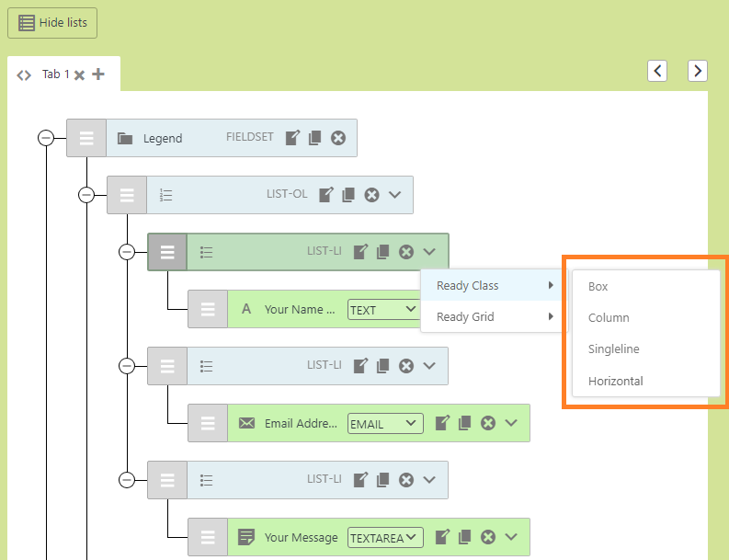The width and height of the screenshot is (729, 560).
Task: Duplicate the Legend FIELDSET element
Action: (314, 138)
